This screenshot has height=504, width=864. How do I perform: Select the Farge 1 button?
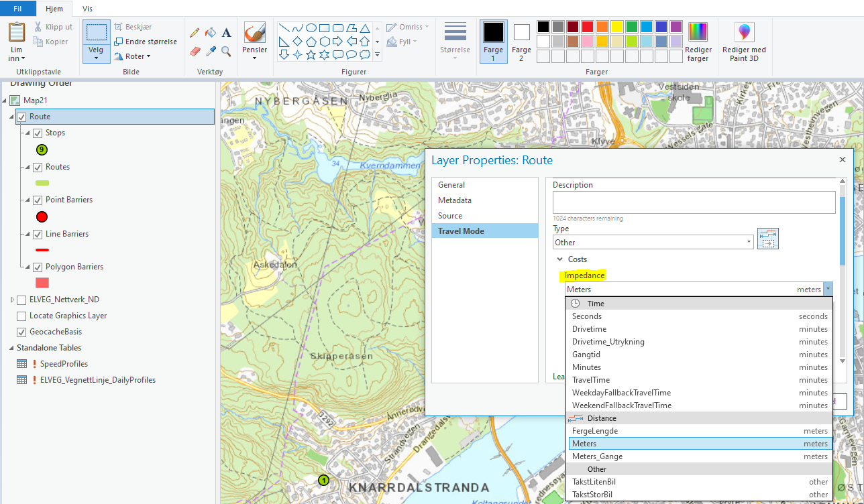(x=494, y=42)
